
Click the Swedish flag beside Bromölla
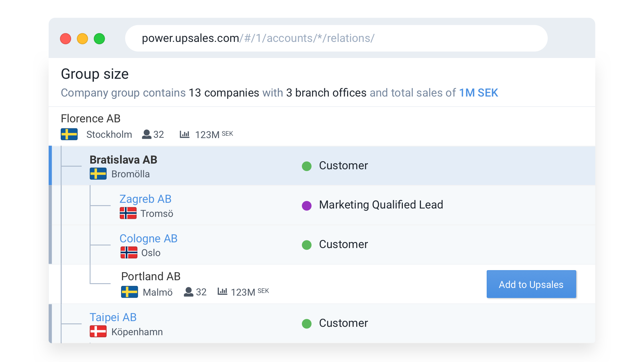pos(98,174)
